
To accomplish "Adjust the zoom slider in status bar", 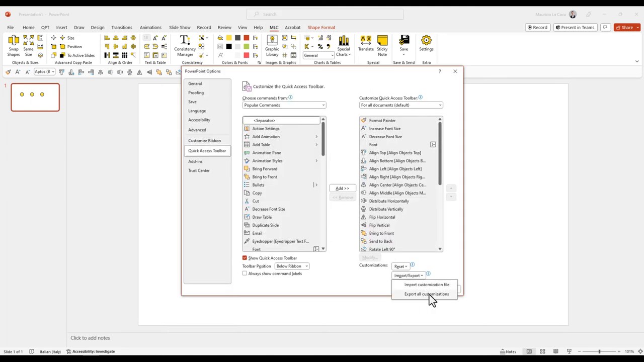I will [599, 351].
